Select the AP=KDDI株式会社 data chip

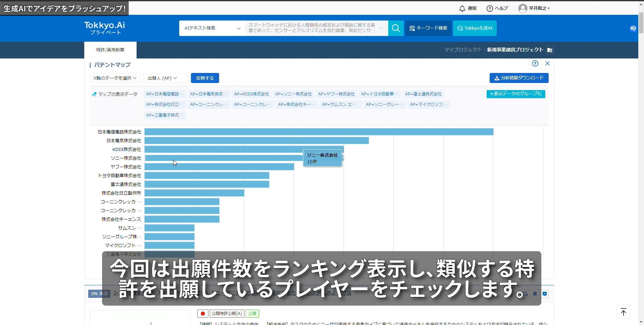pyautogui.click(x=252, y=94)
